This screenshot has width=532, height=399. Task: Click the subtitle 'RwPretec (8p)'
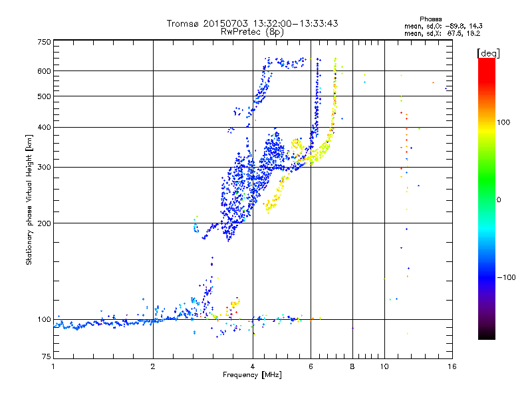coord(252,32)
